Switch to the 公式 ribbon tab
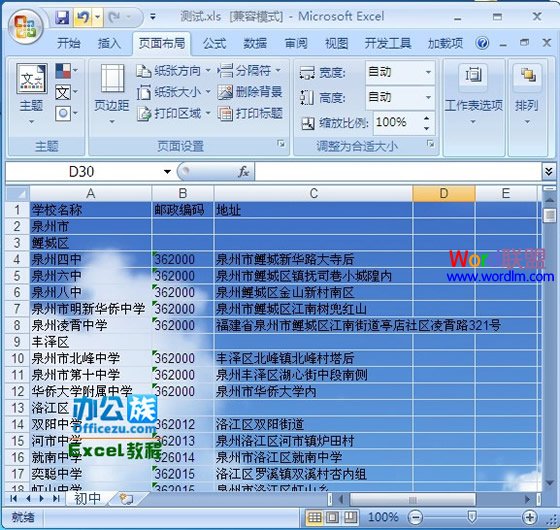 click(x=214, y=43)
